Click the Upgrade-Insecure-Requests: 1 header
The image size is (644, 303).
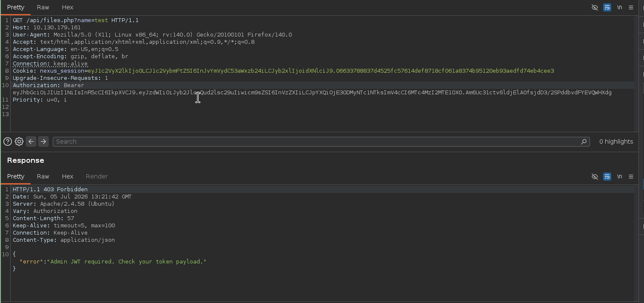(60, 78)
